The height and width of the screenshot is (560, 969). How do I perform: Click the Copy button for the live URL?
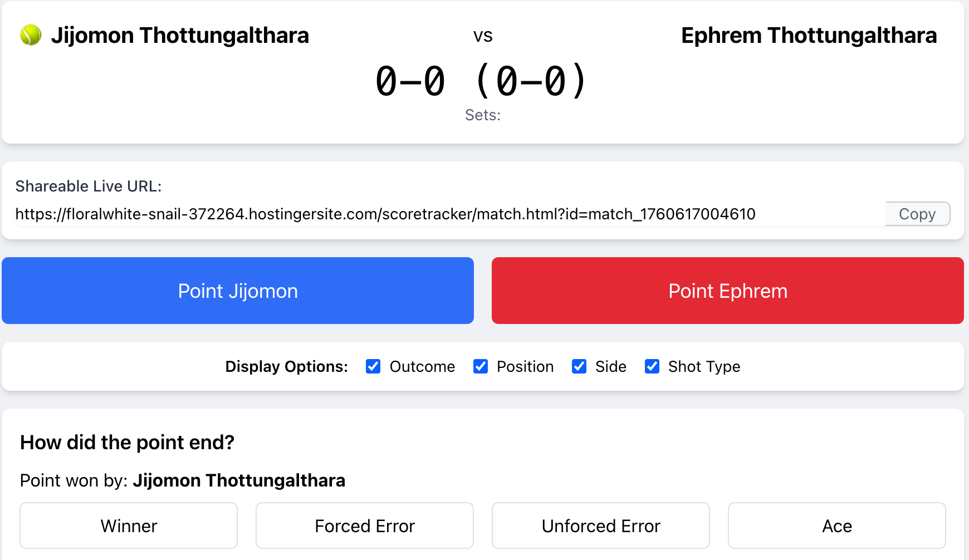pos(917,214)
